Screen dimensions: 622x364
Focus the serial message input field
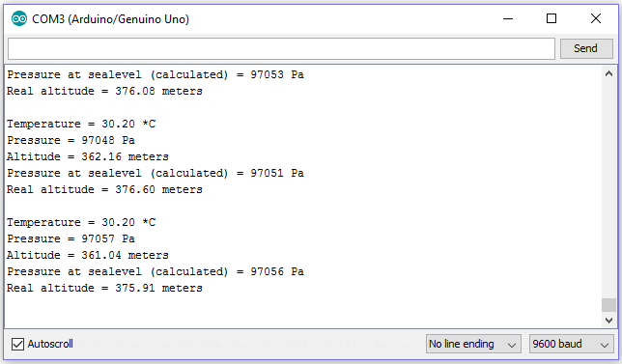tap(281, 49)
